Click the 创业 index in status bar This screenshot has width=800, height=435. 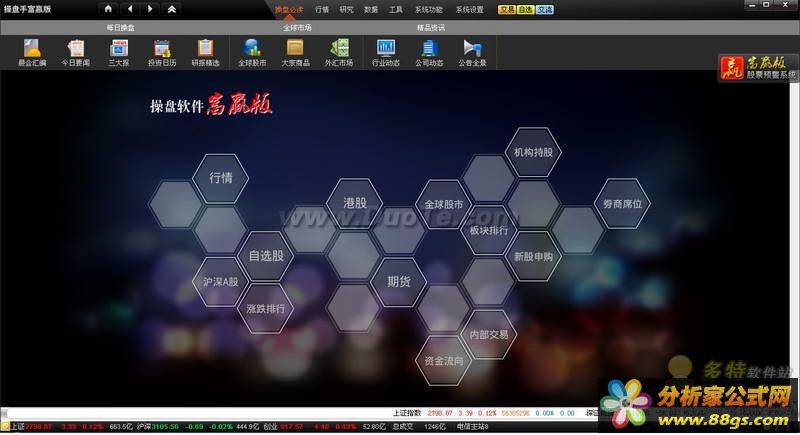point(270,426)
